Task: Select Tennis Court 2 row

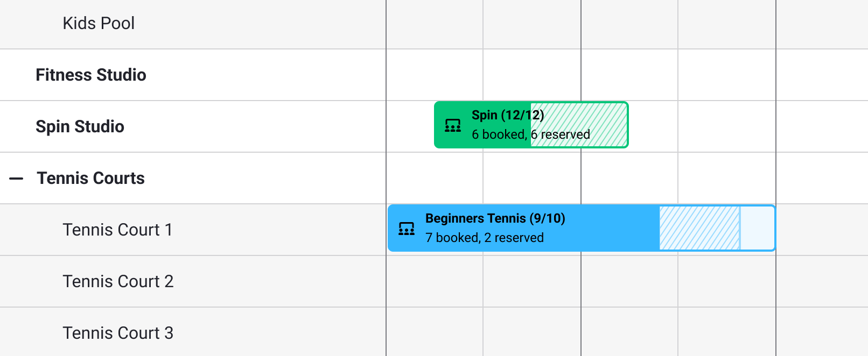Action: click(118, 282)
